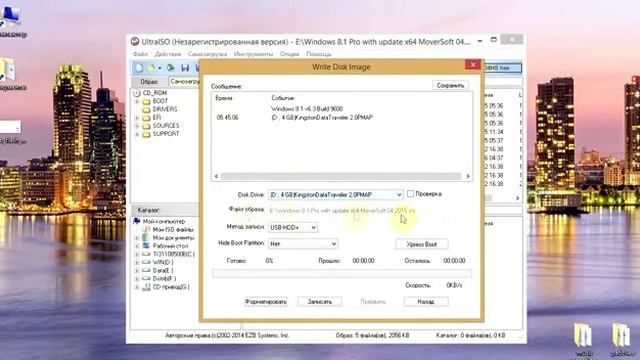The height and width of the screenshot is (360, 640).
Task: Expand the SOURCES folder node
Action: pyautogui.click(x=137, y=126)
